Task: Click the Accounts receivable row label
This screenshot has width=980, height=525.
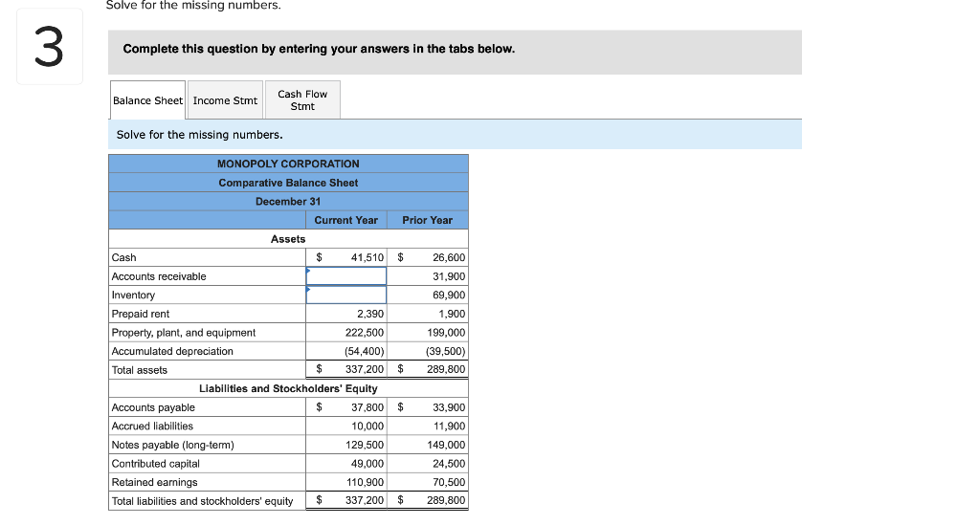Action: point(159,276)
